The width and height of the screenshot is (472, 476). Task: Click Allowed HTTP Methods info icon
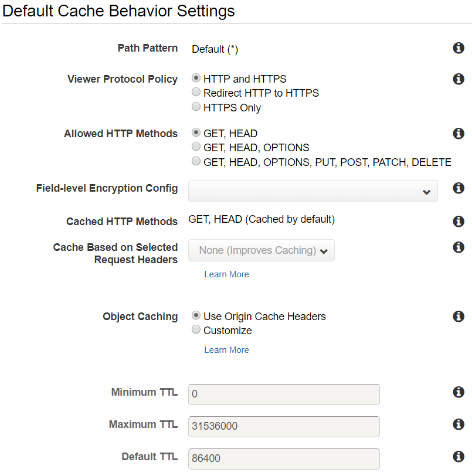[x=459, y=134]
